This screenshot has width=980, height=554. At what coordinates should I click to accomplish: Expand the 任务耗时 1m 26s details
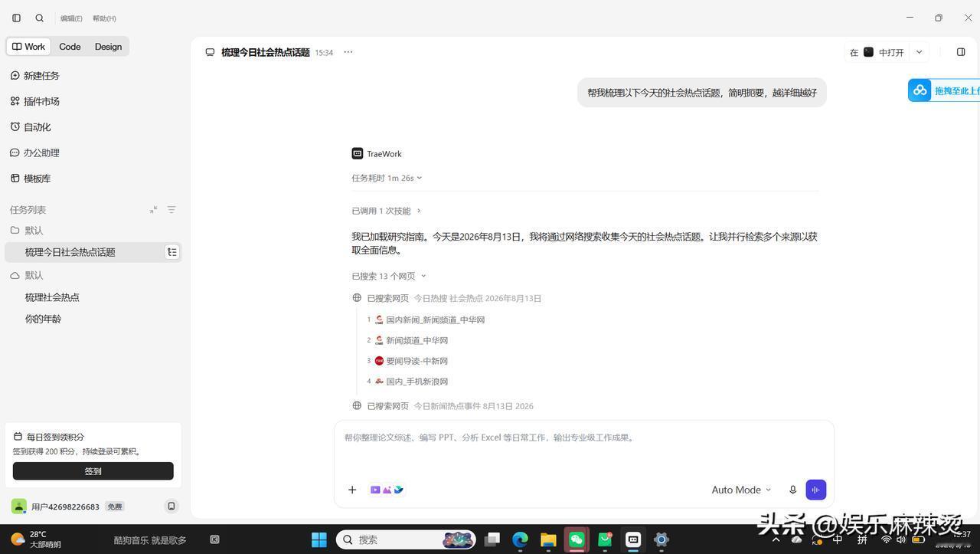[387, 178]
